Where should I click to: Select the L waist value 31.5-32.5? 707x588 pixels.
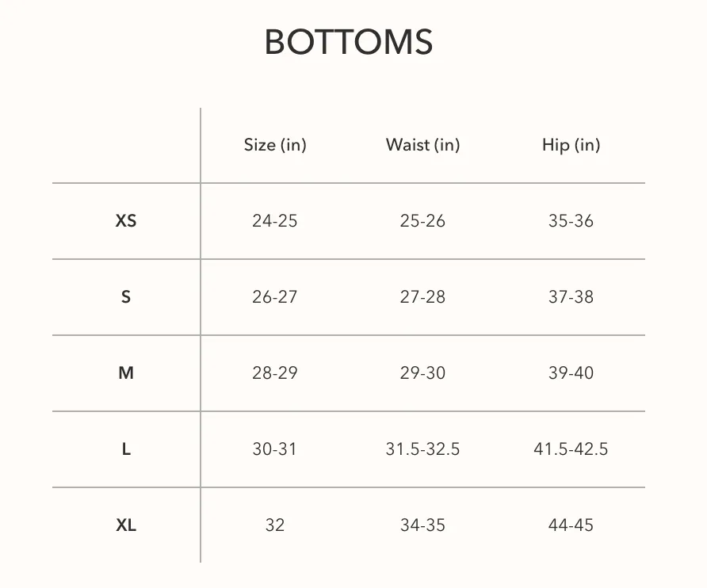(x=422, y=449)
